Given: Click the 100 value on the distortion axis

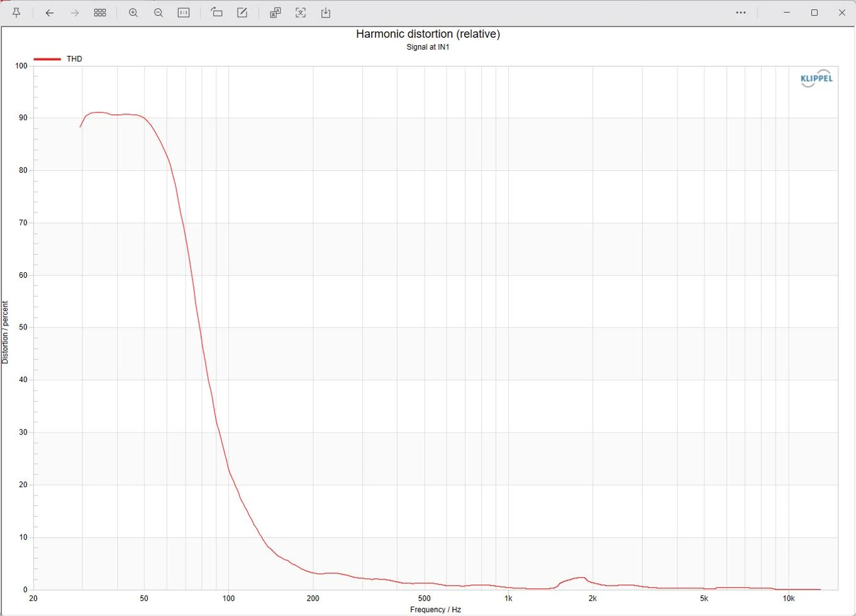Looking at the screenshot, I should [x=21, y=66].
